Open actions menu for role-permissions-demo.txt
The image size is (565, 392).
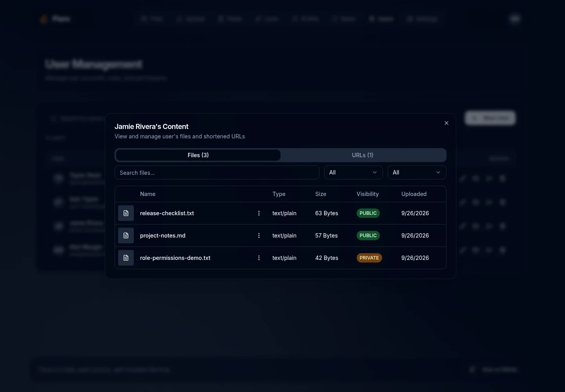(x=259, y=258)
